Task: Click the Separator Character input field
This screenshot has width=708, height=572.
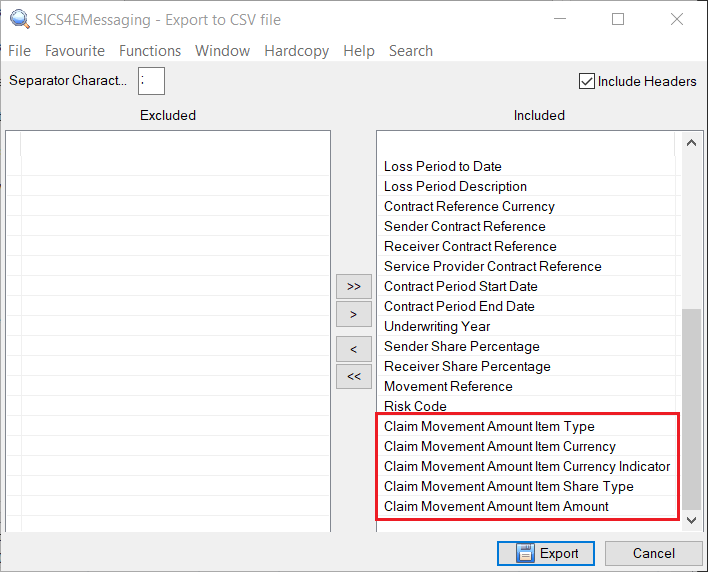Action: click(x=151, y=81)
